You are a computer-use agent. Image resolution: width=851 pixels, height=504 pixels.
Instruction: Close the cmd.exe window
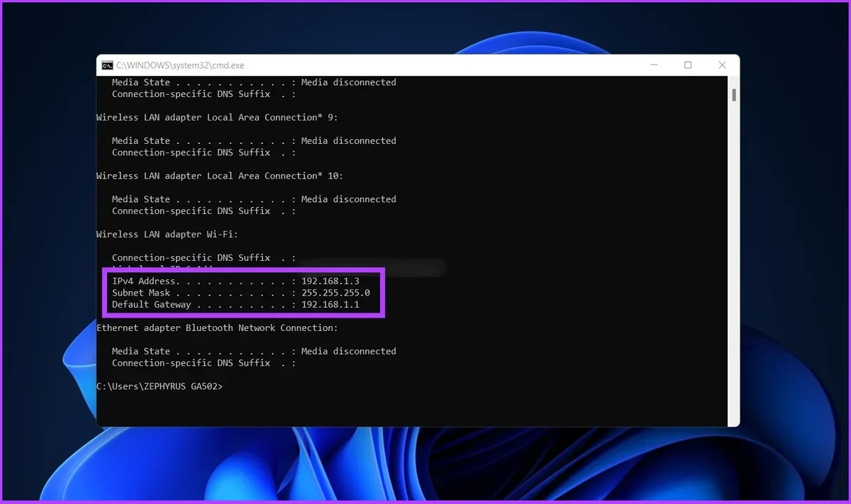coord(722,65)
